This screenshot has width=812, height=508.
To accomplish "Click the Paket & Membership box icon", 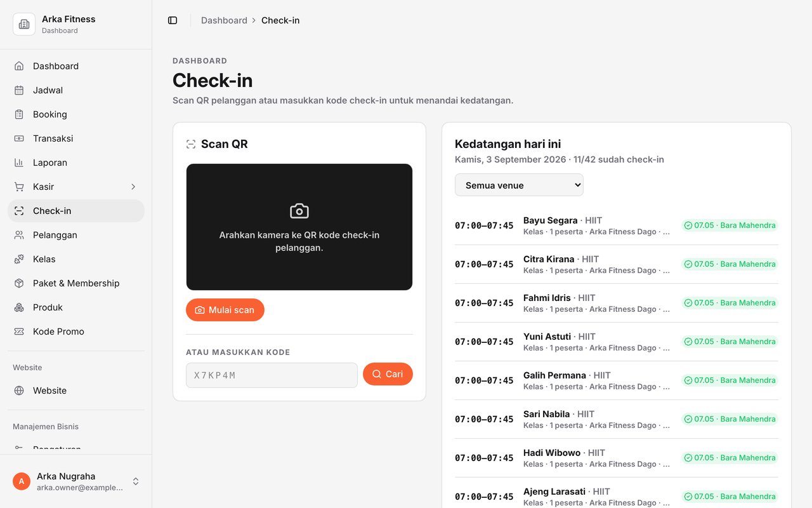I will (x=19, y=283).
